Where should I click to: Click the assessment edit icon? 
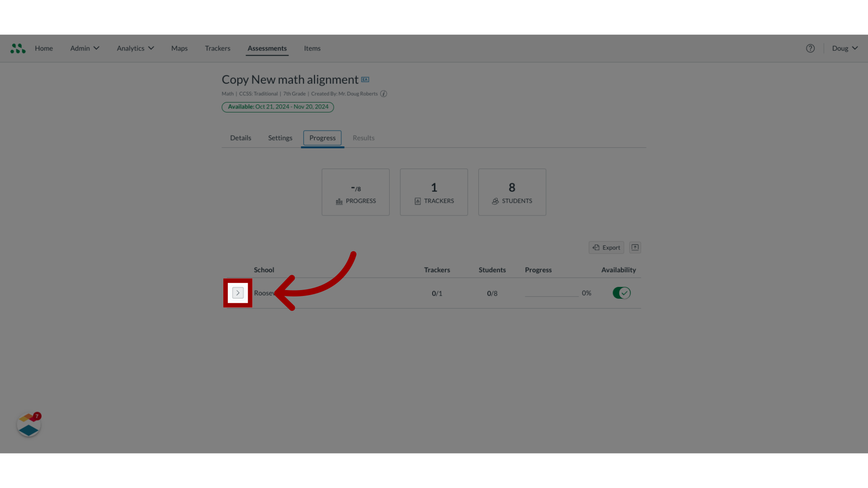click(x=365, y=79)
